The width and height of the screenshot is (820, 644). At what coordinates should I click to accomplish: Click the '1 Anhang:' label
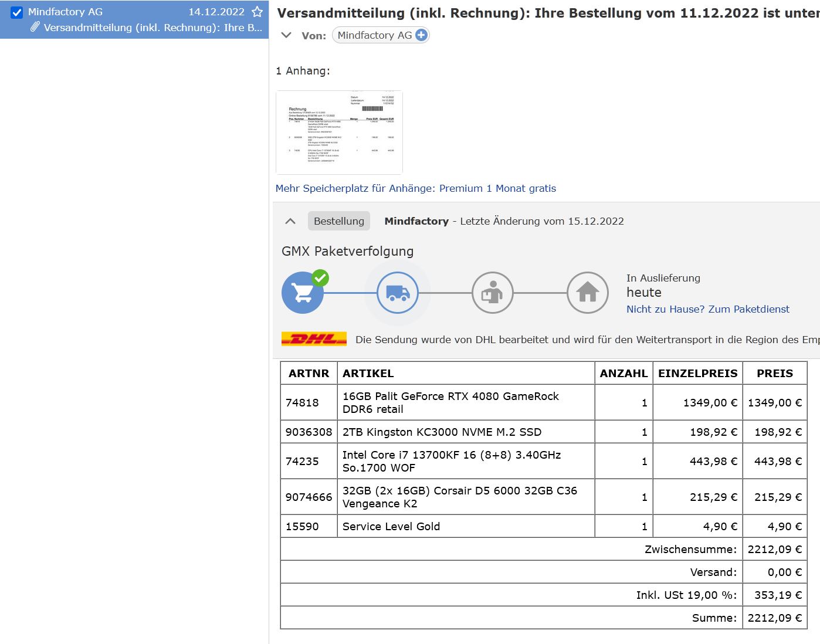303,70
